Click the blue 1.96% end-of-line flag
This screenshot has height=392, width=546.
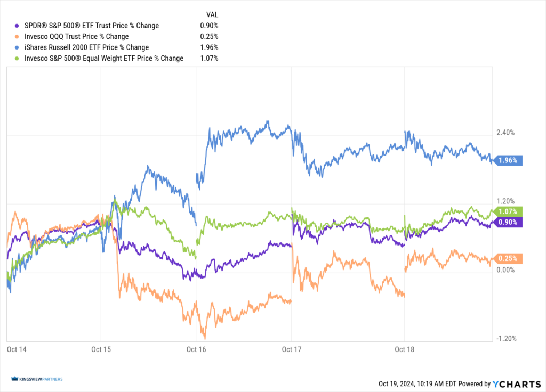(509, 160)
